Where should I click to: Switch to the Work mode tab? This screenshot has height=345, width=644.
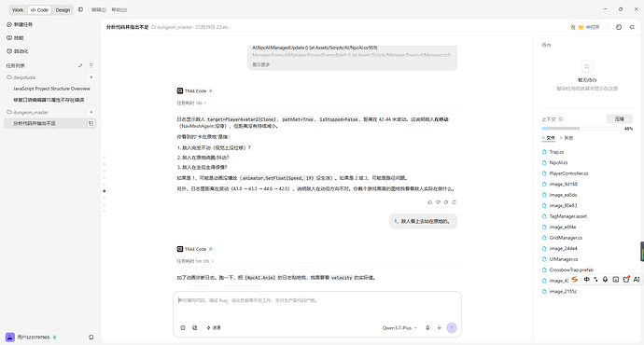point(18,10)
